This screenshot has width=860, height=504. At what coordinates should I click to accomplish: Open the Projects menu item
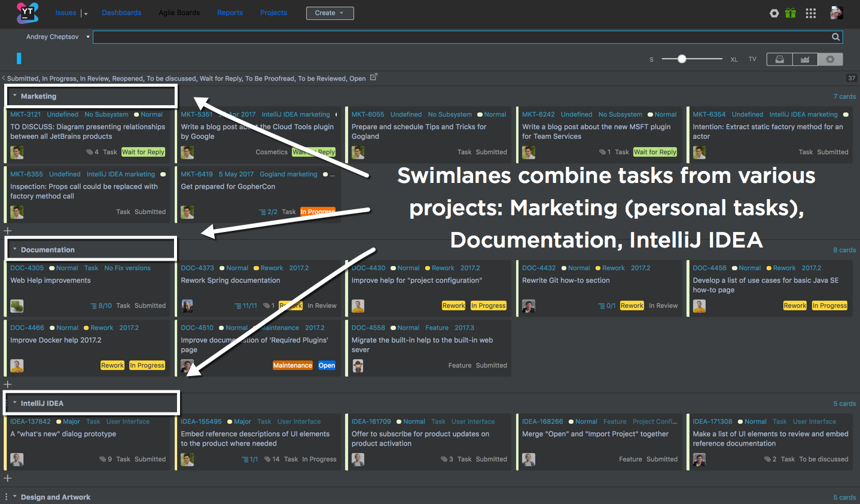(x=273, y=13)
